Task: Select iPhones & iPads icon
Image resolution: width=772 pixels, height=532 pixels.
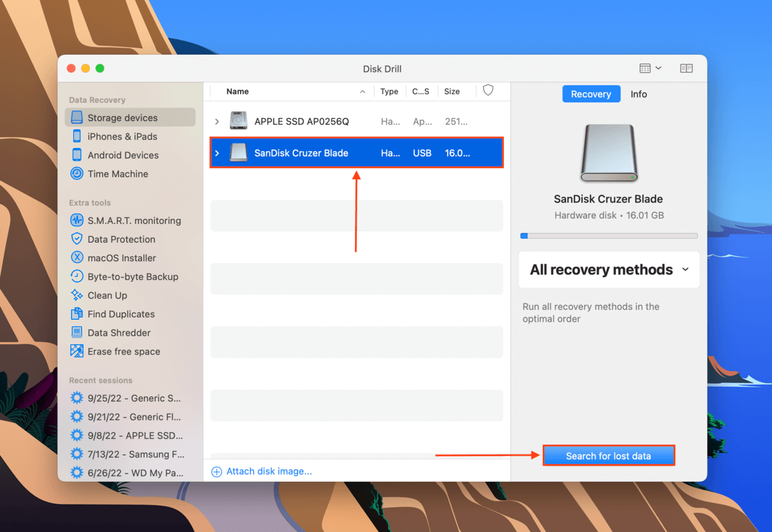Action: click(77, 136)
